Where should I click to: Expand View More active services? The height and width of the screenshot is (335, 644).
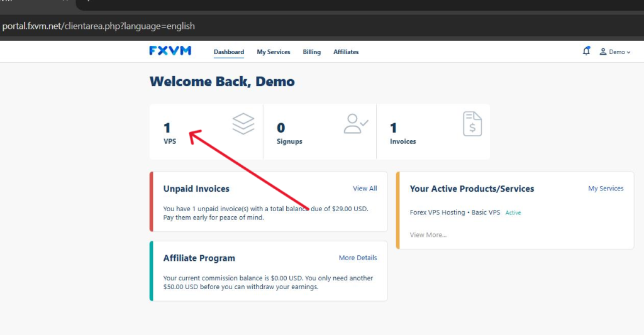(x=428, y=234)
